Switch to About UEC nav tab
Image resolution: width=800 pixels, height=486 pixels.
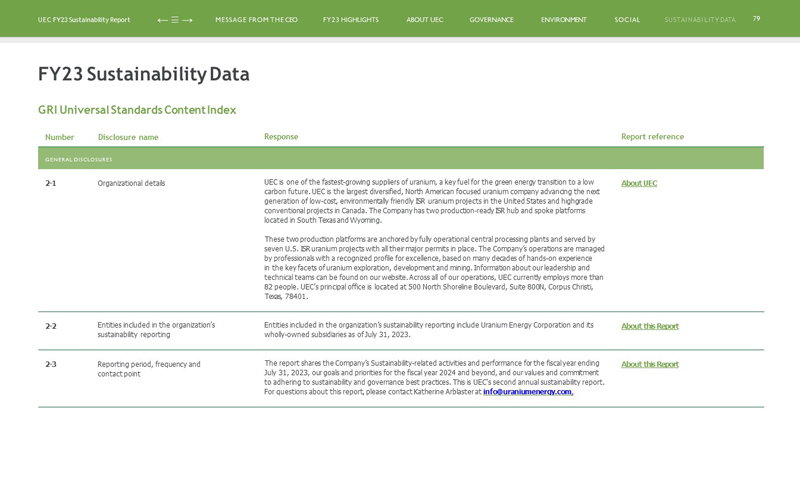tap(424, 20)
